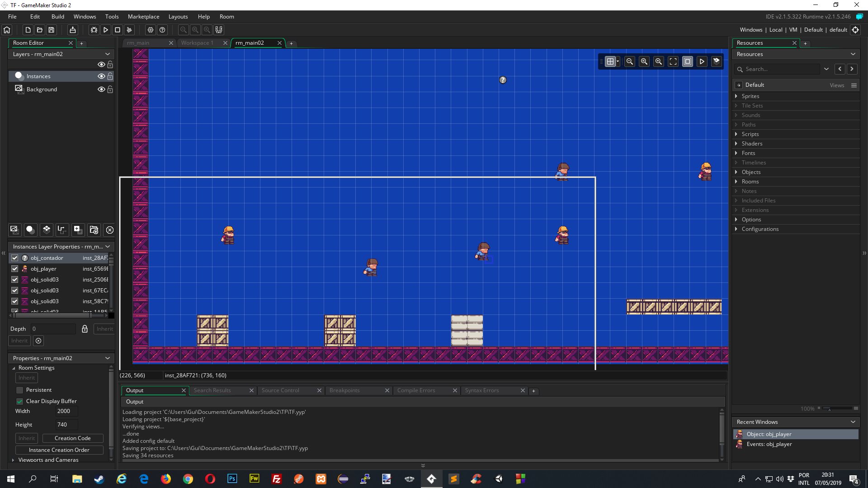This screenshot has height=488, width=868.
Task: Enable checkbox next to obj_contador instance
Action: pyautogui.click(x=14, y=258)
